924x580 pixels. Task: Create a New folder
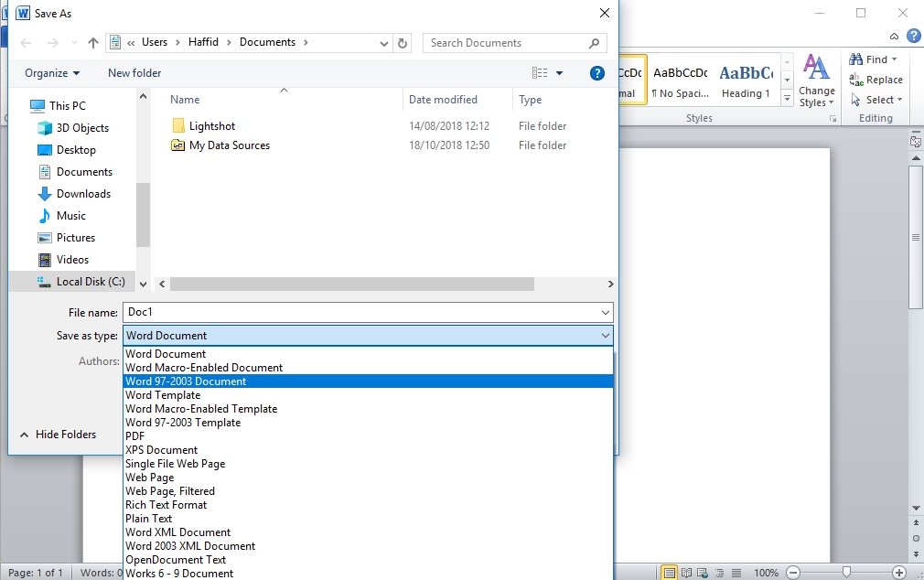pos(134,73)
